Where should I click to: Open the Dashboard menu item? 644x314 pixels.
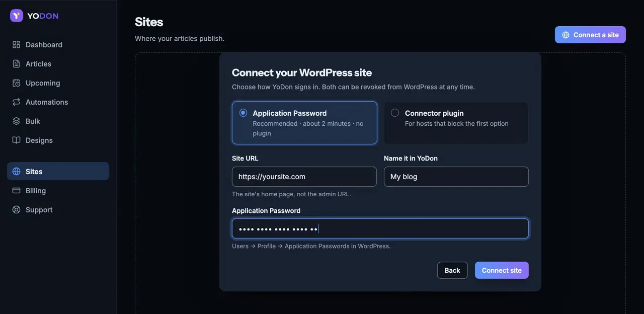tap(58, 45)
